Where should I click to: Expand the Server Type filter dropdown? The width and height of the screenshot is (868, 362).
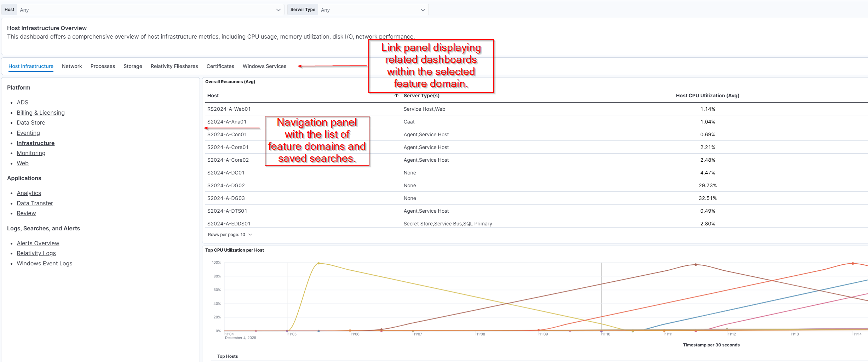[373, 10]
